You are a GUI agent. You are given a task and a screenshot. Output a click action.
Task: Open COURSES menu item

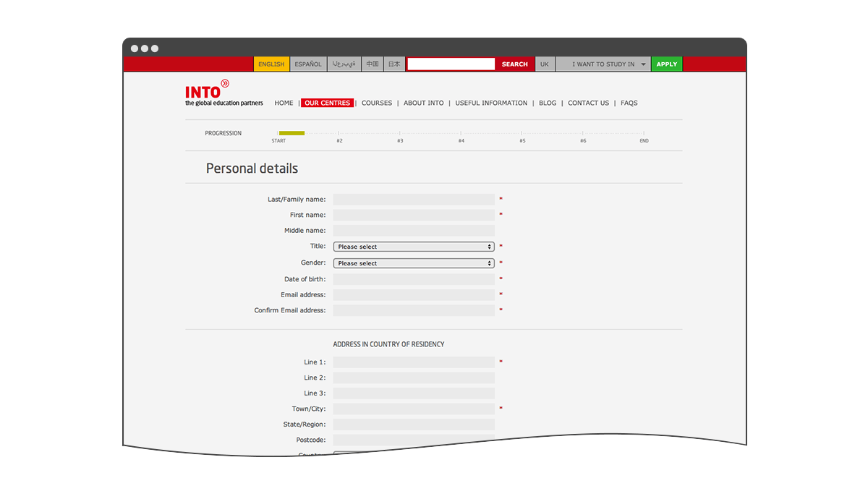pos(377,103)
